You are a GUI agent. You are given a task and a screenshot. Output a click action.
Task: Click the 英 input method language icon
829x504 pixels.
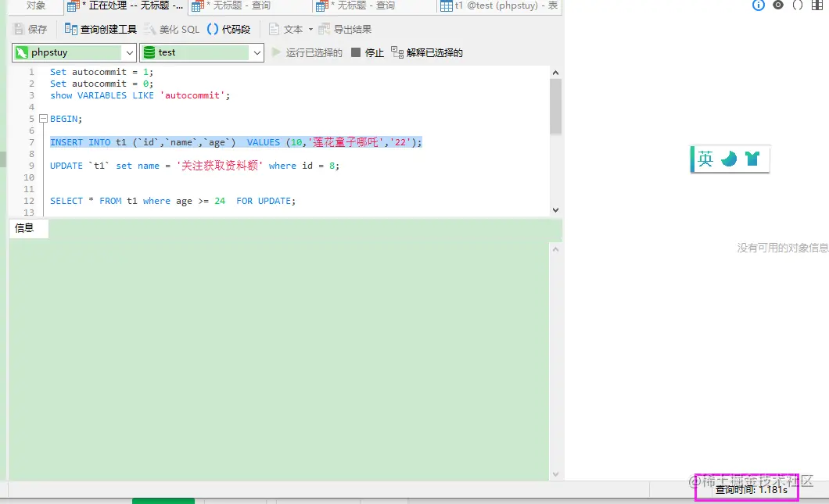[705, 159]
